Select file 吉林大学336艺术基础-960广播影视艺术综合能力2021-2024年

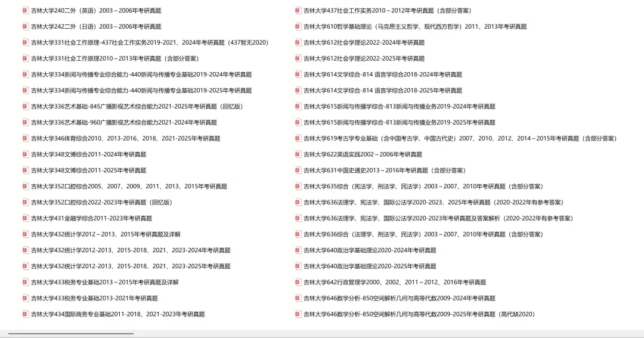119,123
